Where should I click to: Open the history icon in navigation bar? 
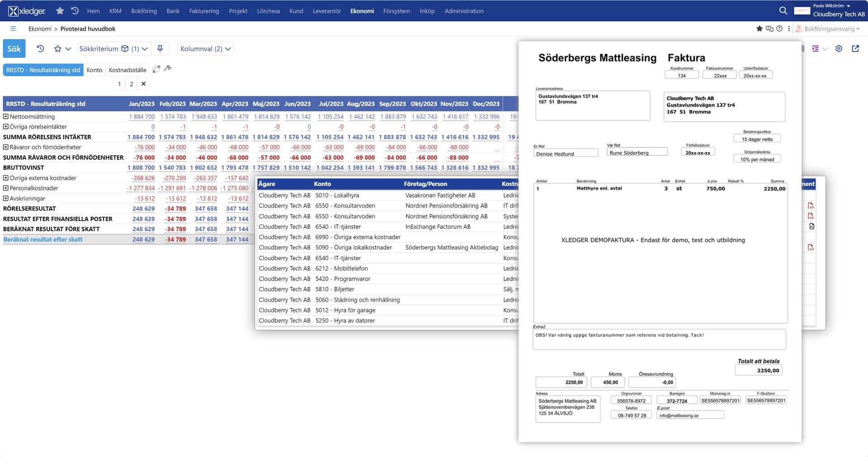pyautogui.click(x=75, y=10)
